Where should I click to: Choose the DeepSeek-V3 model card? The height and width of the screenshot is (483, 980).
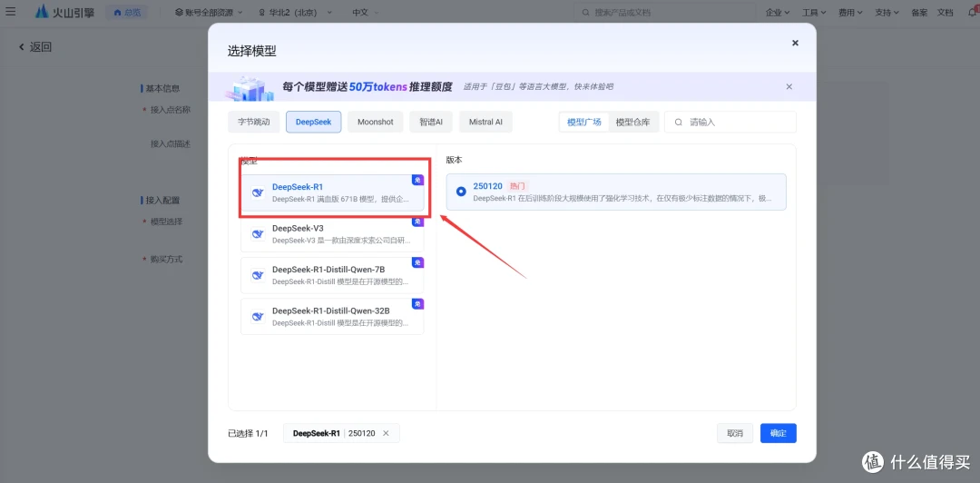tap(332, 233)
